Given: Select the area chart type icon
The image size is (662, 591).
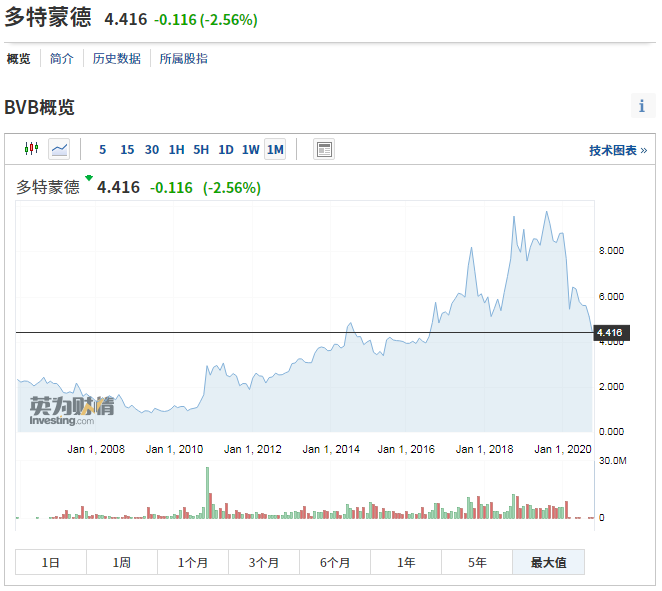Looking at the screenshot, I should 60,149.
